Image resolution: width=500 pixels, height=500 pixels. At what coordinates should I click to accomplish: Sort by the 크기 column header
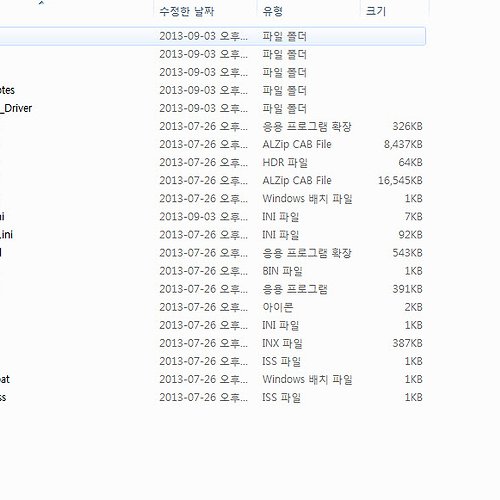tap(394, 11)
